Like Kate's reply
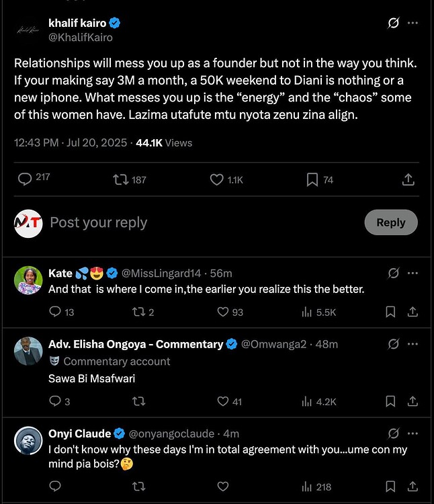This screenshot has width=434, height=504. pos(224,312)
